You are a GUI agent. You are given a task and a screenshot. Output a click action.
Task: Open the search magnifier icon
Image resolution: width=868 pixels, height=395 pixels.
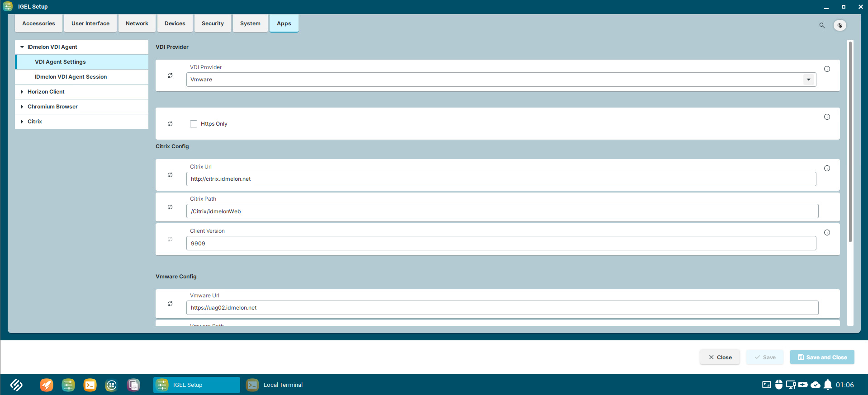[x=822, y=25]
